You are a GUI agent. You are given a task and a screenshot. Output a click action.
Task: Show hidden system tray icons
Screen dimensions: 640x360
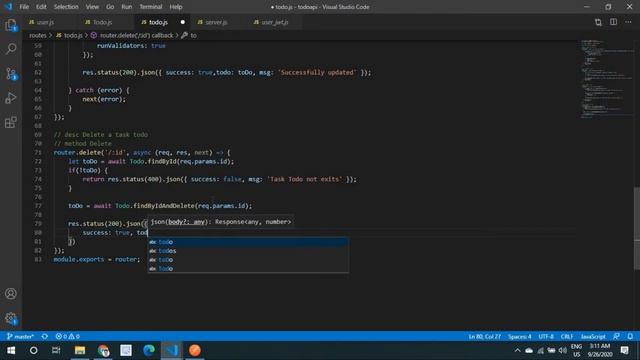pyautogui.click(x=517, y=350)
